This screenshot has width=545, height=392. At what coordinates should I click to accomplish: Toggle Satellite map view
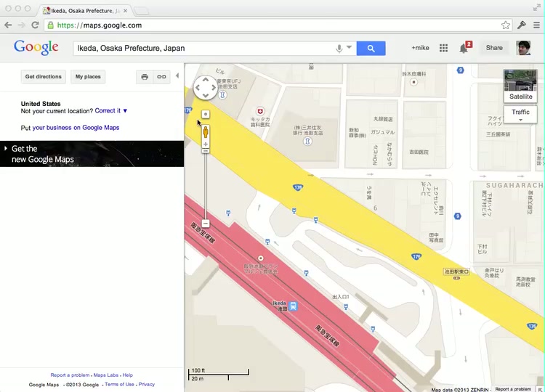(x=520, y=97)
